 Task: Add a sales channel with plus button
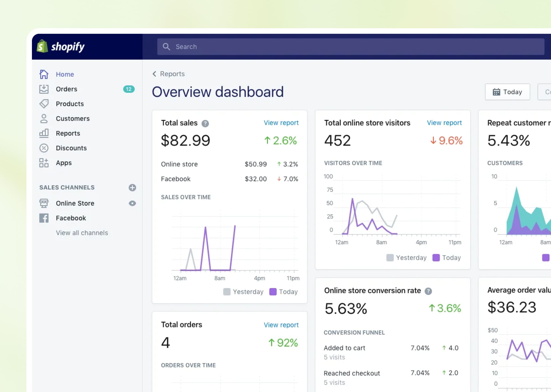pyautogui.click(x=132, y=188)
